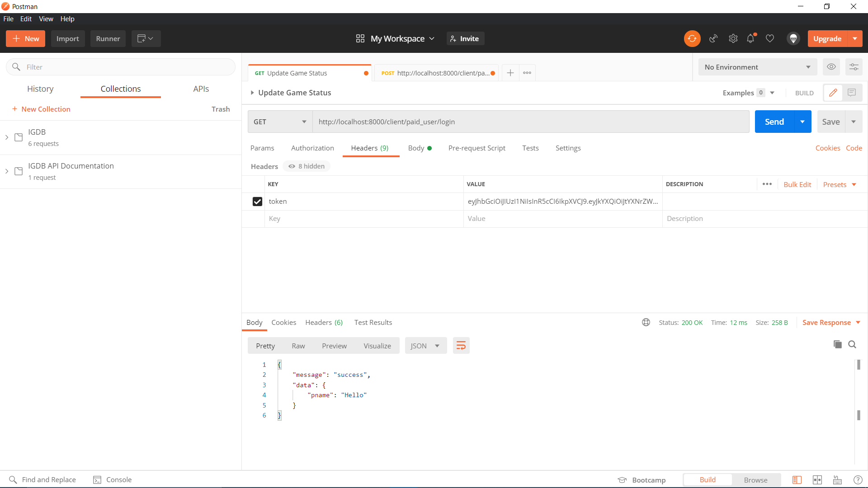This screenshot has width=868, height=488.
Task: Switch to Browse mode
Action: tap(756, 480)
